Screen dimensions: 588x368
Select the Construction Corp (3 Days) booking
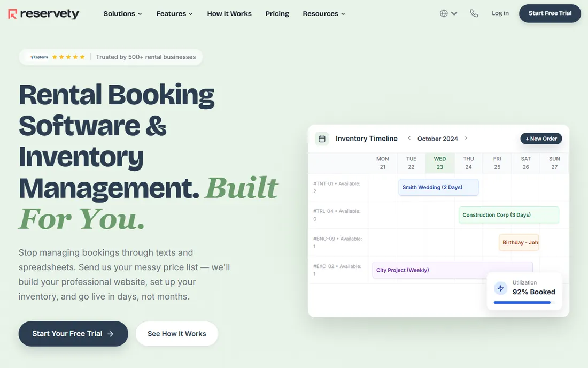point(508,215)
